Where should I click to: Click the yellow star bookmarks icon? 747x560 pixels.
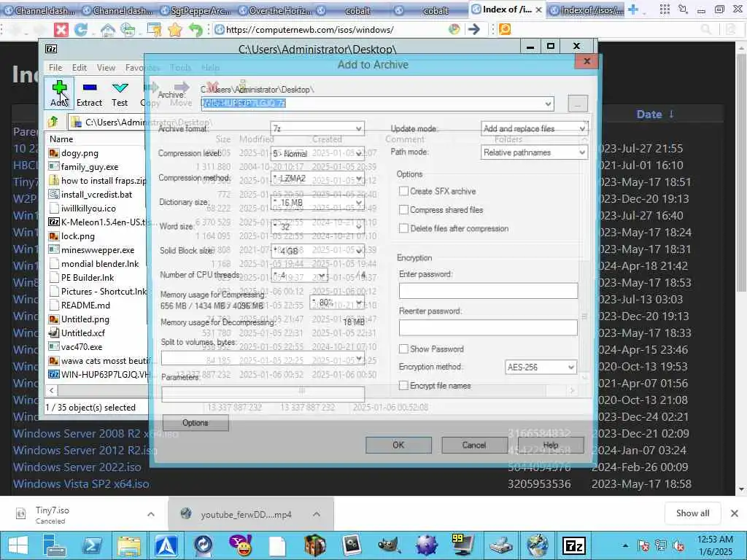pyautogui.click(x=175, y=29)
